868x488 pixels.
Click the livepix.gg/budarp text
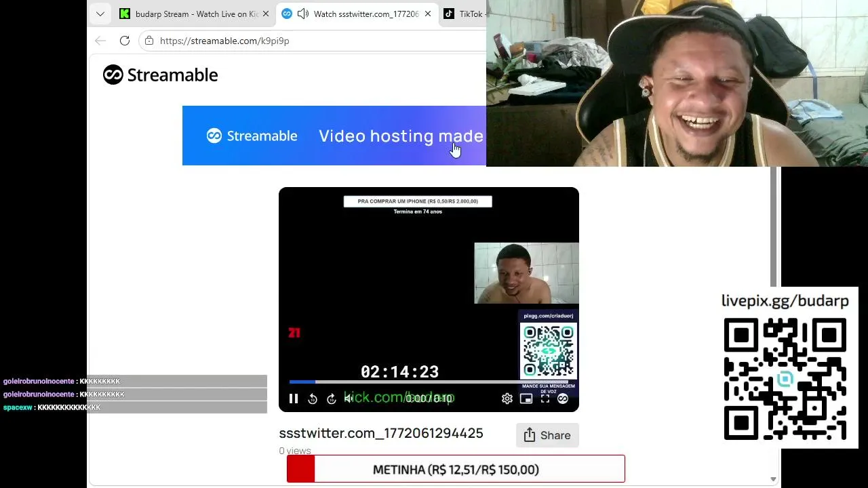tap(785, 301)
